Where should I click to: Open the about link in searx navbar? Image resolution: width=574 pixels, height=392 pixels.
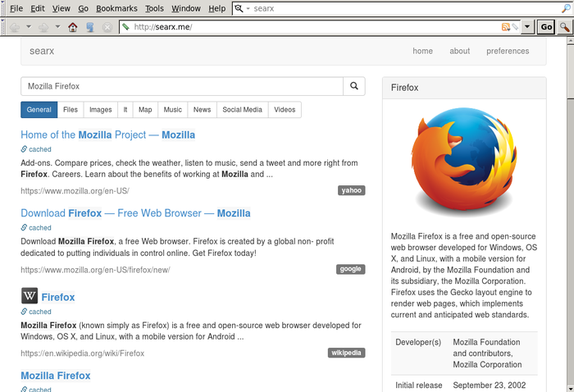[x=459, y=51]
